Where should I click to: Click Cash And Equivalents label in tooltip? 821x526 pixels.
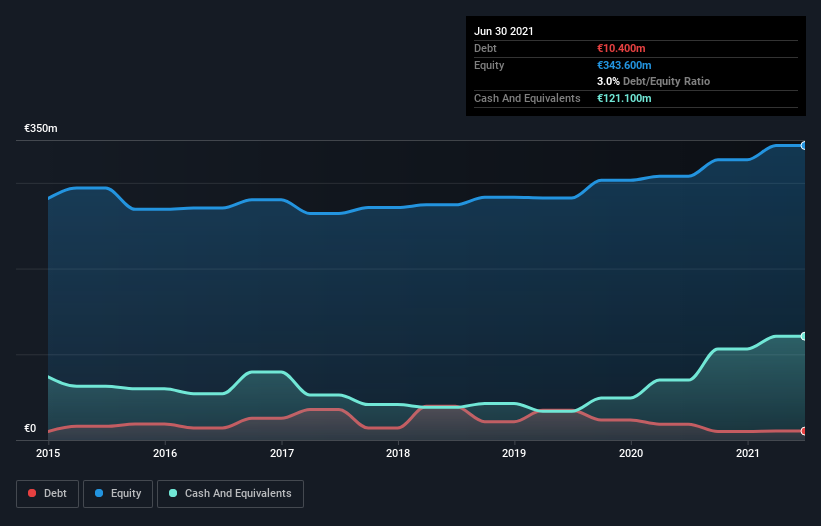pos(527,98)
